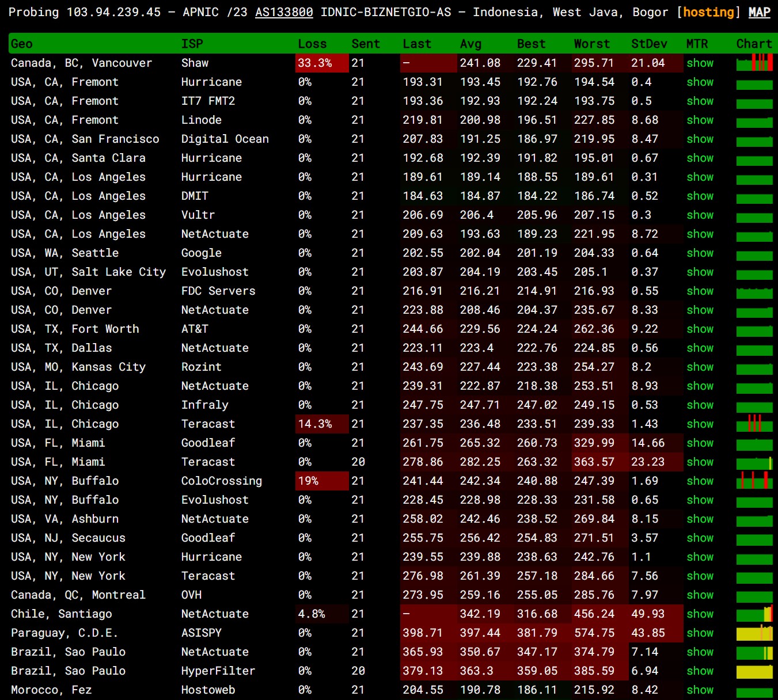Show MTR for Chicago Infraly row
The height and width of the screenshot is (700, 778).
700,405
